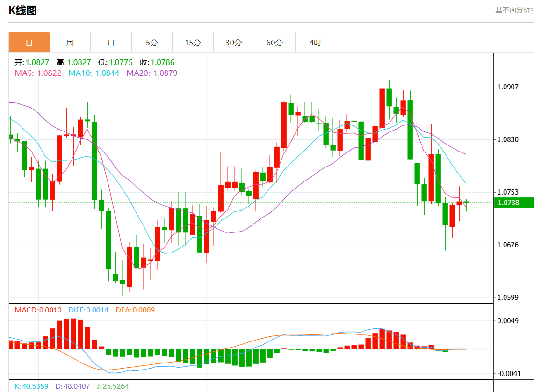Select the 日 daily chart tab
This screenshot has height=392, width=534.
(x=29, y=43)
